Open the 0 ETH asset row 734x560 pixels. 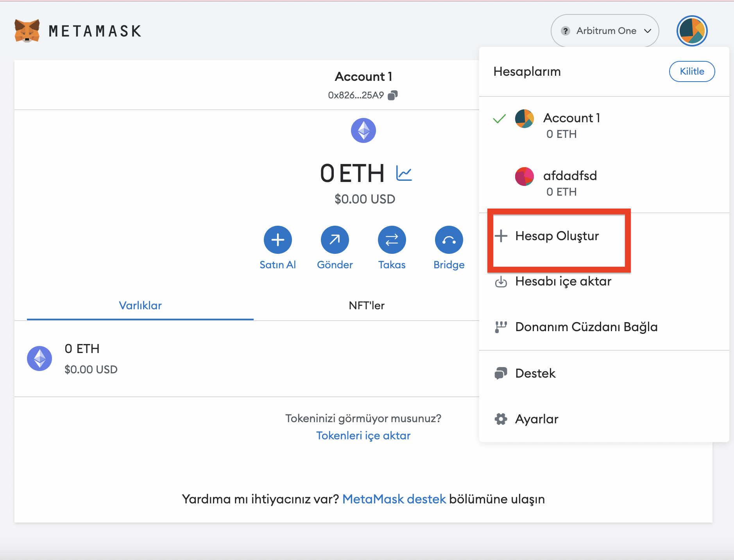[x=247, y=358]
